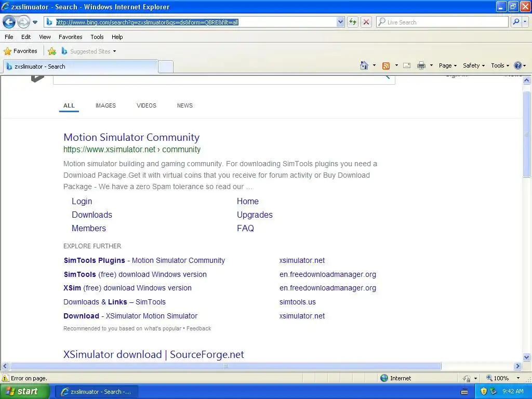Open the Downloads sitelink
The height and width of the screenshot is (399, 532).
92,215
